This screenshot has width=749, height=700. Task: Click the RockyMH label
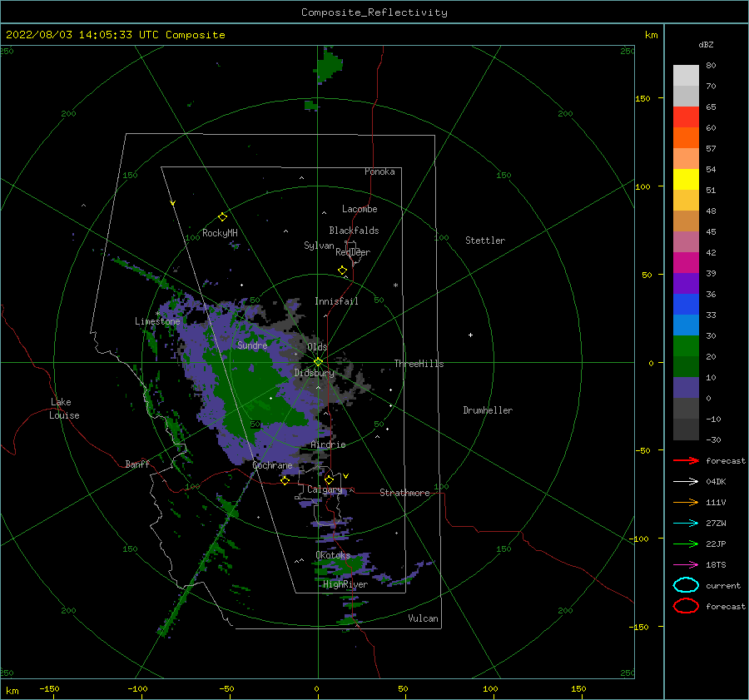220,233
